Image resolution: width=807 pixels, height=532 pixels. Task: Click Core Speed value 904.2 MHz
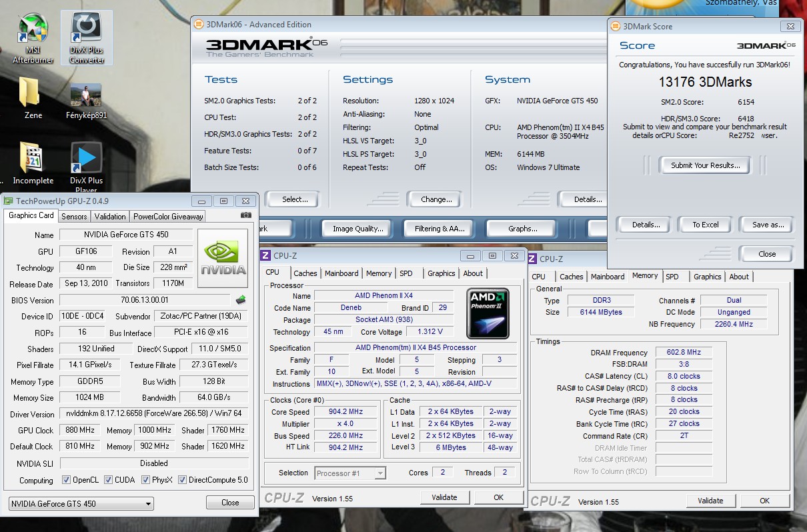(x=347, y=412)
